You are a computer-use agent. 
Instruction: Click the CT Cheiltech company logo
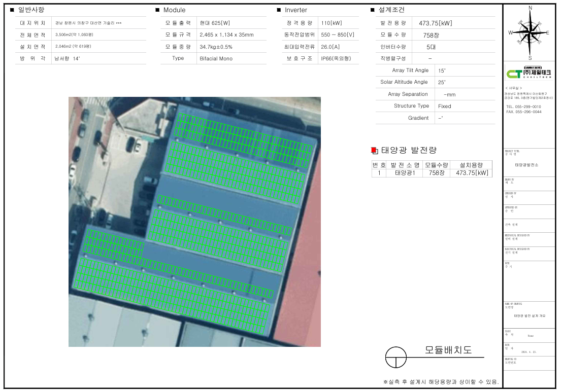coord(530,73)
